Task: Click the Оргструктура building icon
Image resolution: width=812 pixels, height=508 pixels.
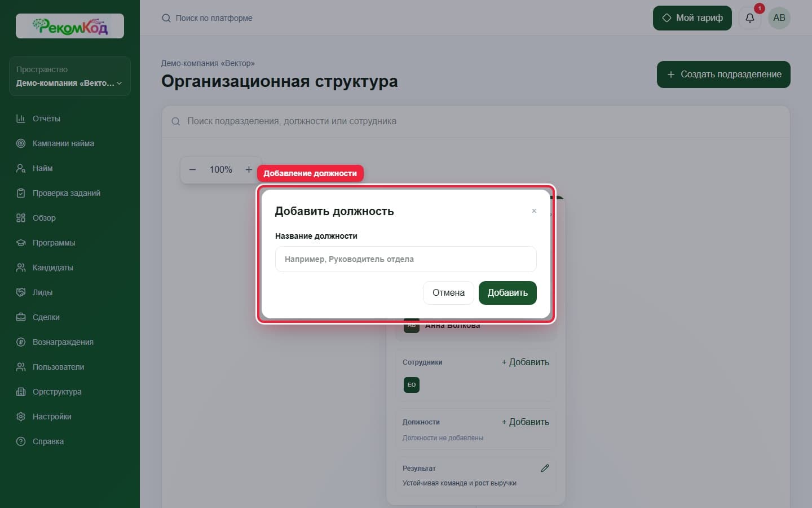Action: click(x=21, y=392)
